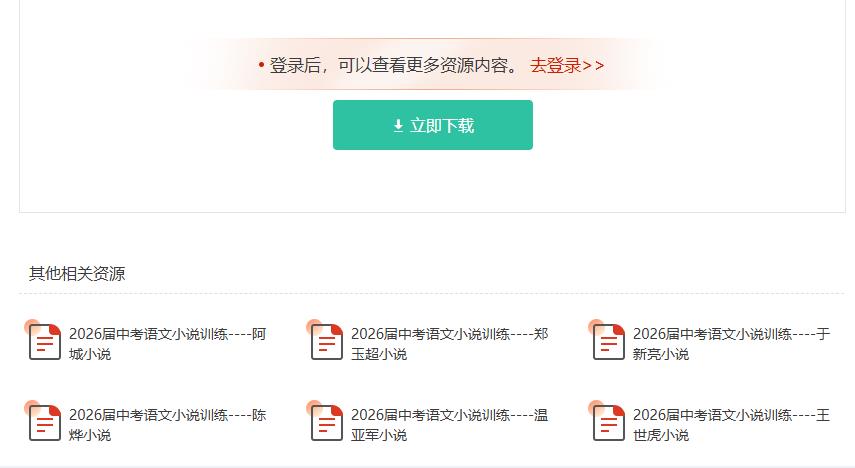855x468 pixels.
Task: Click document icon beside 王世虎小说 resource
Action: point(608,423)
